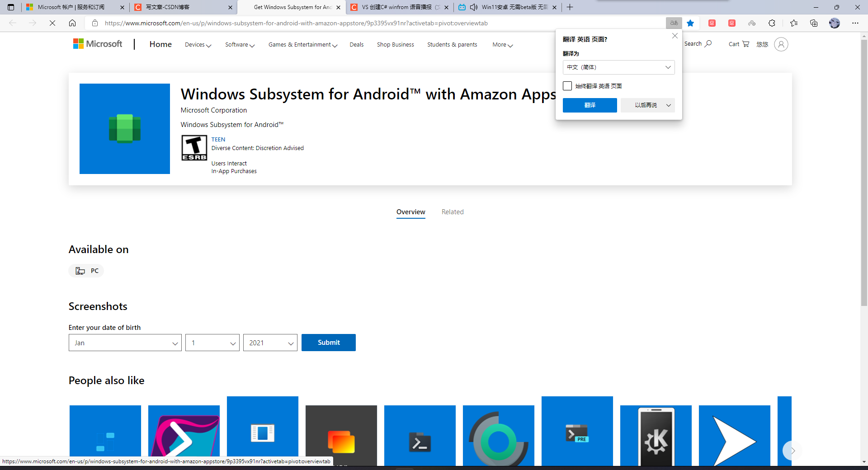Click the TEEN rating link

pos(218,140)
